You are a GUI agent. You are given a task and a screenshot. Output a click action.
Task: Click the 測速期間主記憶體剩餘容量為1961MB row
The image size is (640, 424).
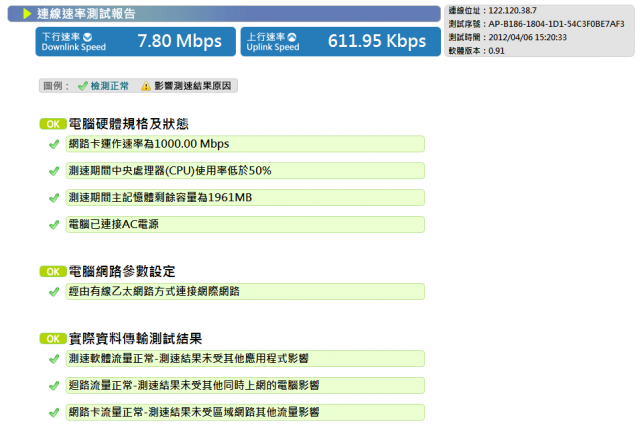click(245, 198)
